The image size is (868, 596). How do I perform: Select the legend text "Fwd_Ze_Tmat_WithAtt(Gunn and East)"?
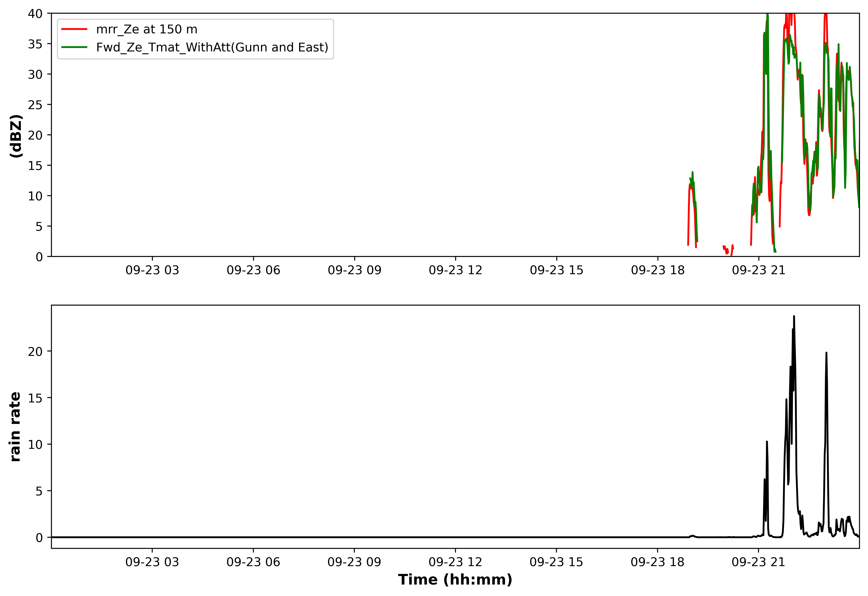pos(212,47)
